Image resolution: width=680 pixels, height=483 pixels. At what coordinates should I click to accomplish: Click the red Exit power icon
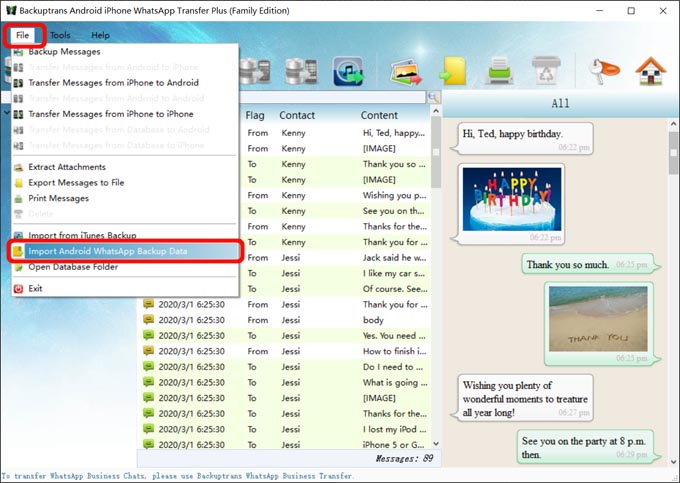coord(18,289)
